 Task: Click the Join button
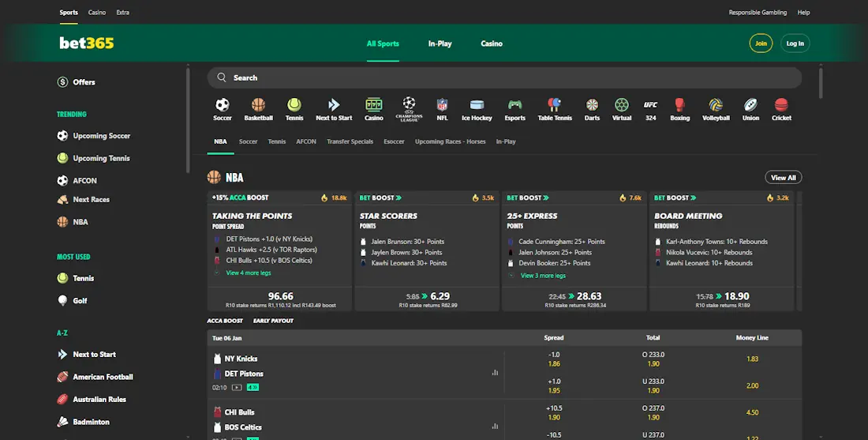761,43
